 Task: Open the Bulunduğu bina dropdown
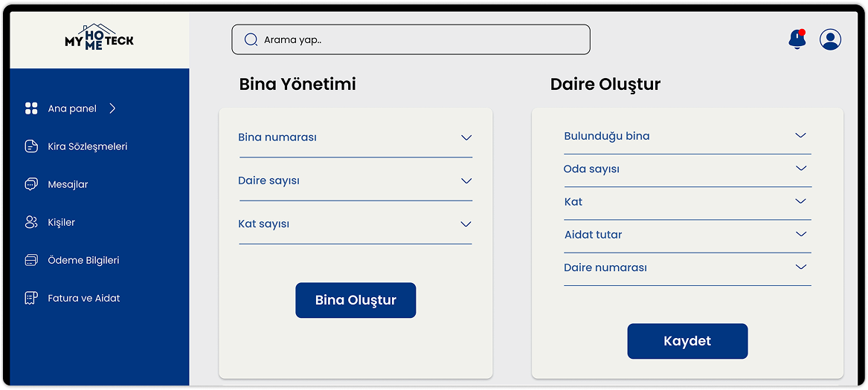click(800, 135)
